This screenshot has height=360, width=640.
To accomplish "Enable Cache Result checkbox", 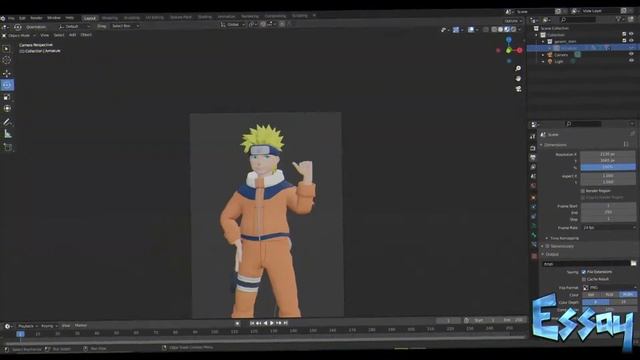I will (584, 279).
